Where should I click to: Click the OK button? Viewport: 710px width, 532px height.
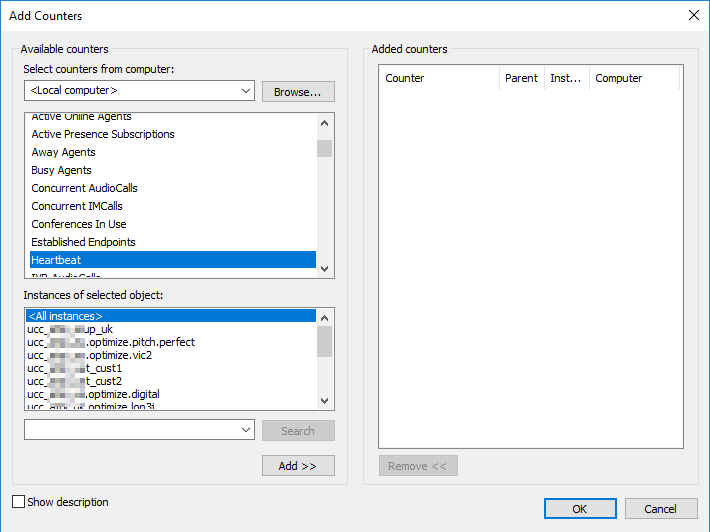[580, 509]
